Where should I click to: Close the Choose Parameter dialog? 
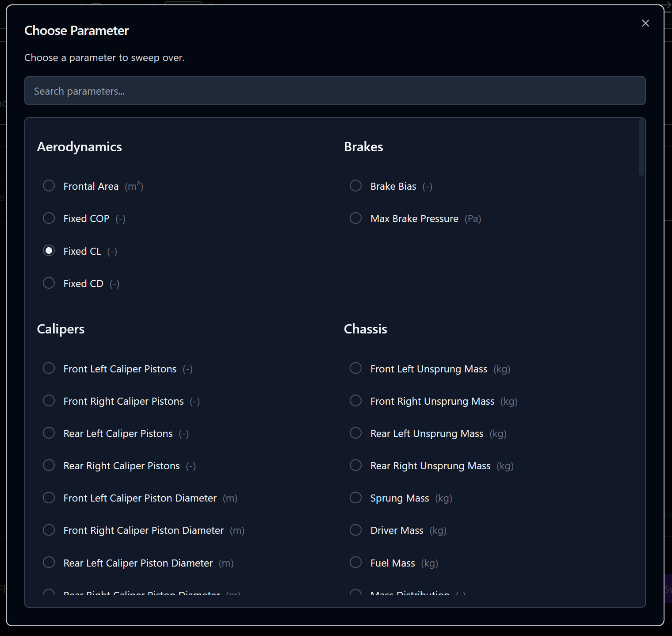(645, 23)
